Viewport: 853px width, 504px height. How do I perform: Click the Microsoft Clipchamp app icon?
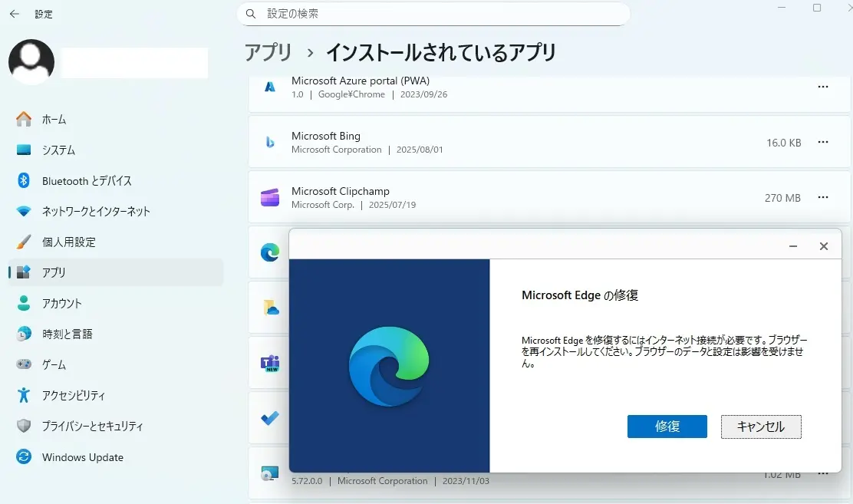[270, 197]
